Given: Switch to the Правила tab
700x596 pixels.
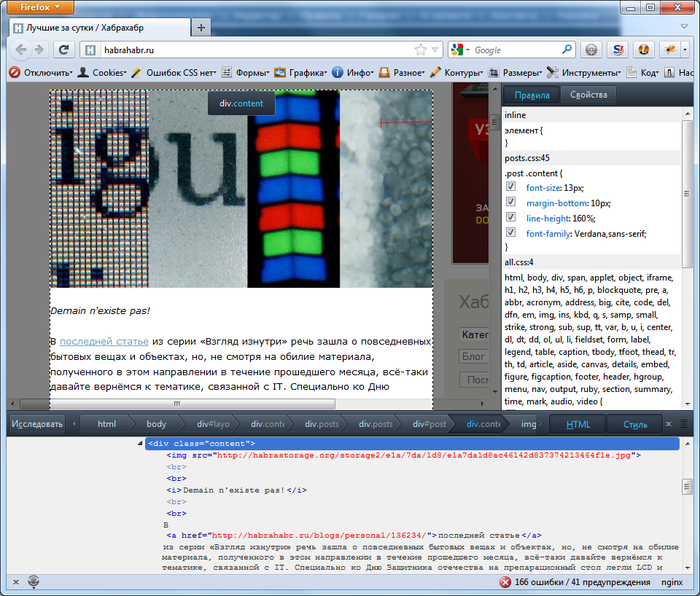Looking at the screenshot, I should coord(531,95).
